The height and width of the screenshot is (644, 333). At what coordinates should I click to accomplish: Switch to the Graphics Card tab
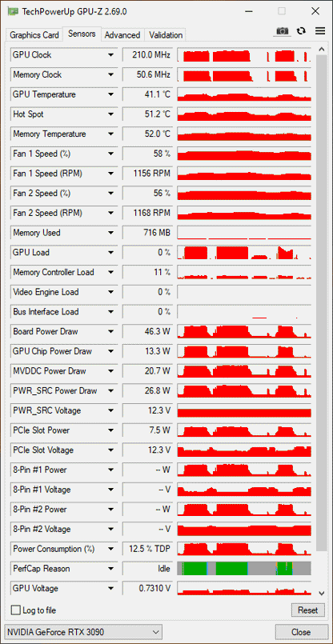coord(34,35)
